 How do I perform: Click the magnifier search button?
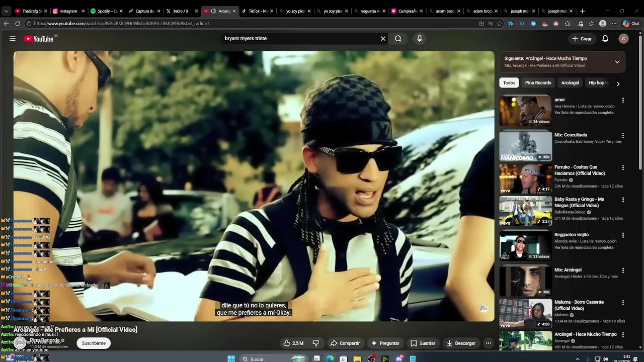coord(398,39)
